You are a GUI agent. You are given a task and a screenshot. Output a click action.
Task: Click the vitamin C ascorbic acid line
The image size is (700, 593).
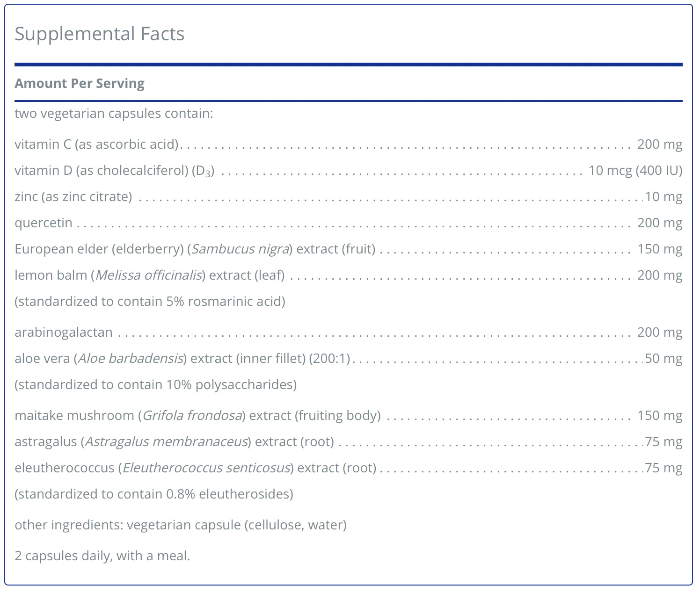pos(349,144)
